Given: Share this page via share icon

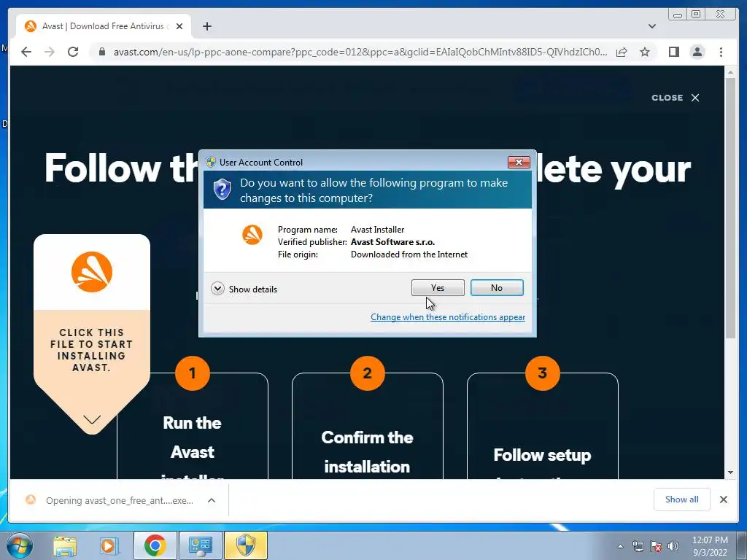Looking at the screenshot, I should point(622,52).
